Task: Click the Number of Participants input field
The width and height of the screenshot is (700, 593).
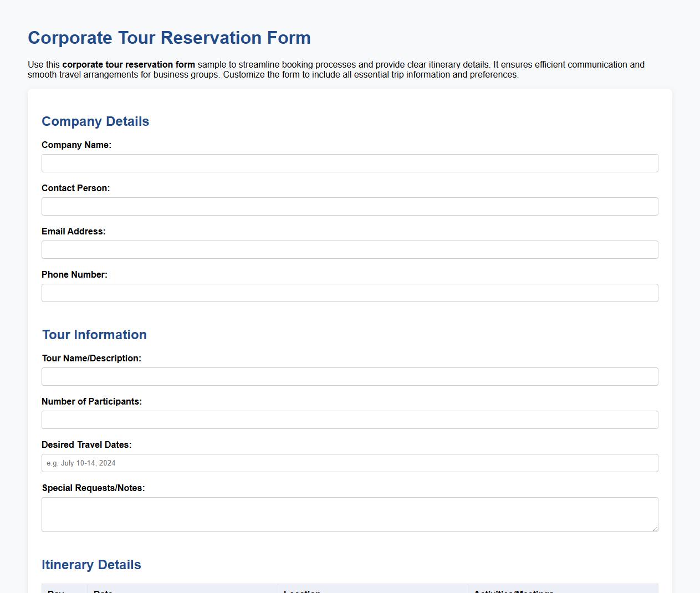Action: [x=350, y=420]
